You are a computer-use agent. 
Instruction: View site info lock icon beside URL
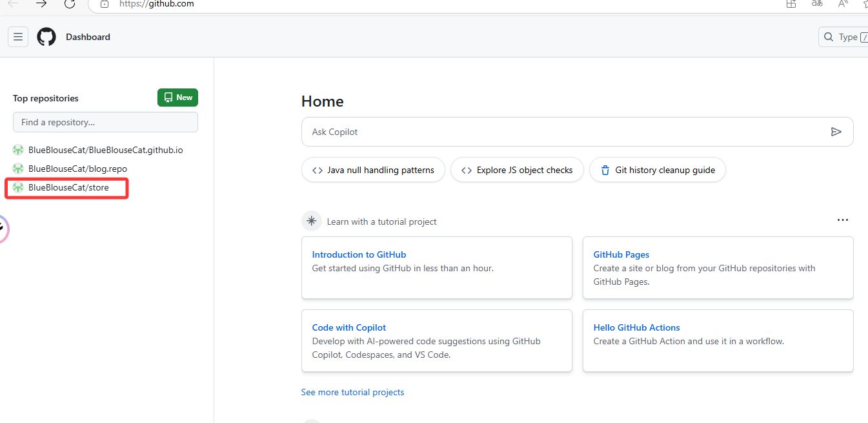tap(105, 4)
